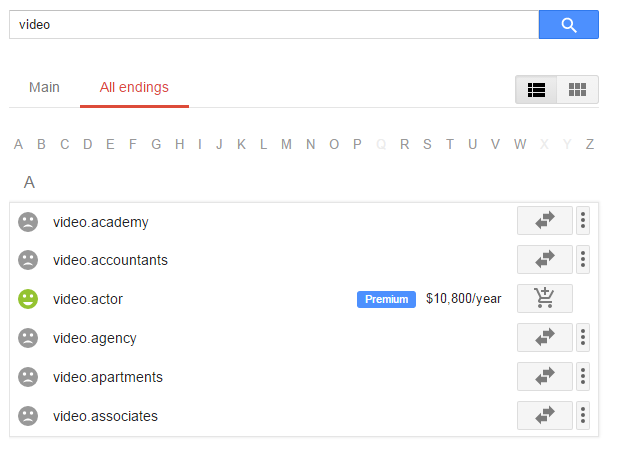The height and width of the screenshot is (457, 631).
Task: Jump to letter M endings
Action: tap(286, 144)
